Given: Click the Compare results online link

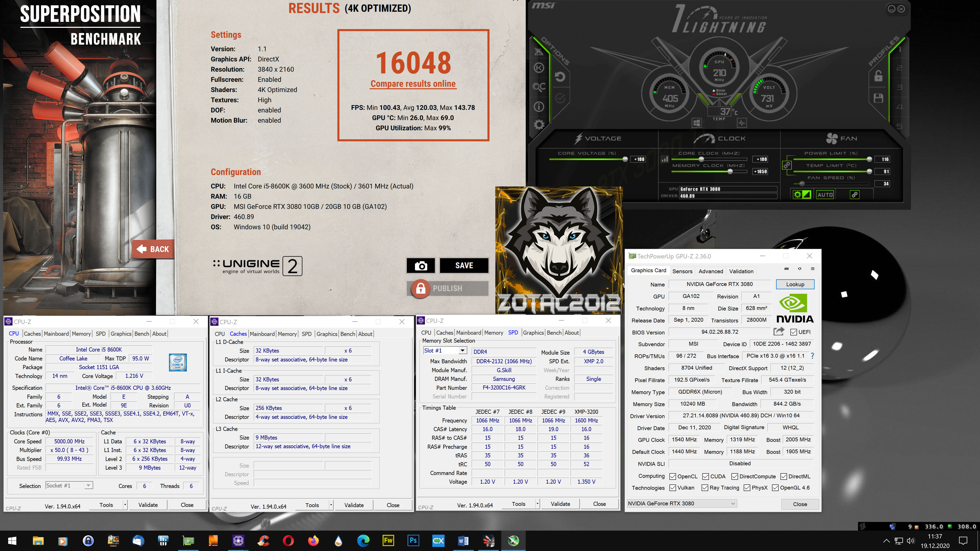Looking at the screenshot, I should coord(413,84).
